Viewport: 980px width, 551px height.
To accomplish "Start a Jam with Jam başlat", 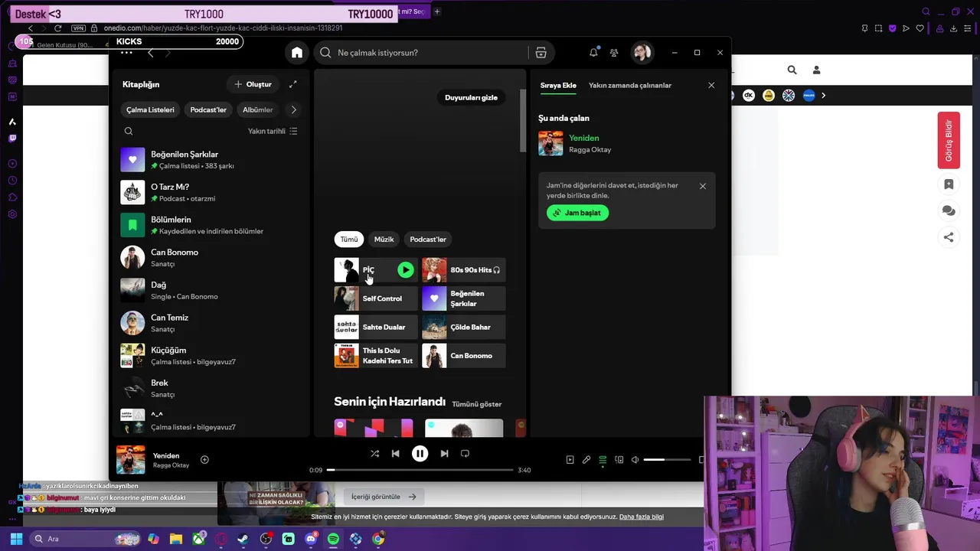I will 578,213.
